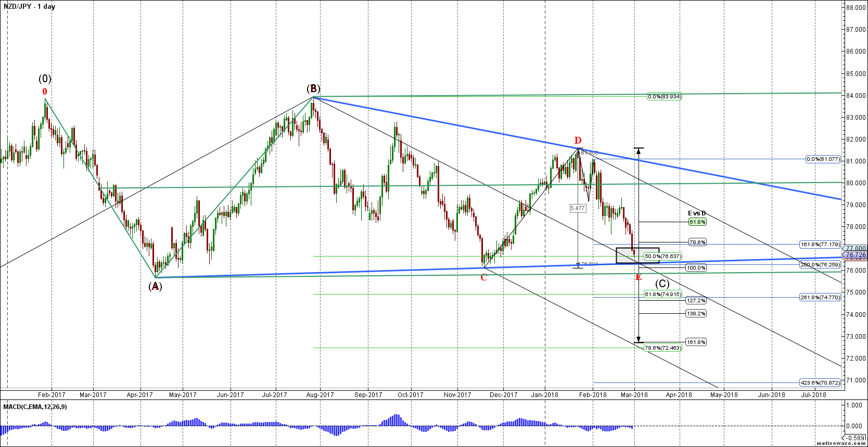Image resolution: width=868 pixels, height=447 pixels.
Task: Select the 261.8%(74.770) extension label
Action: (820, 297)
